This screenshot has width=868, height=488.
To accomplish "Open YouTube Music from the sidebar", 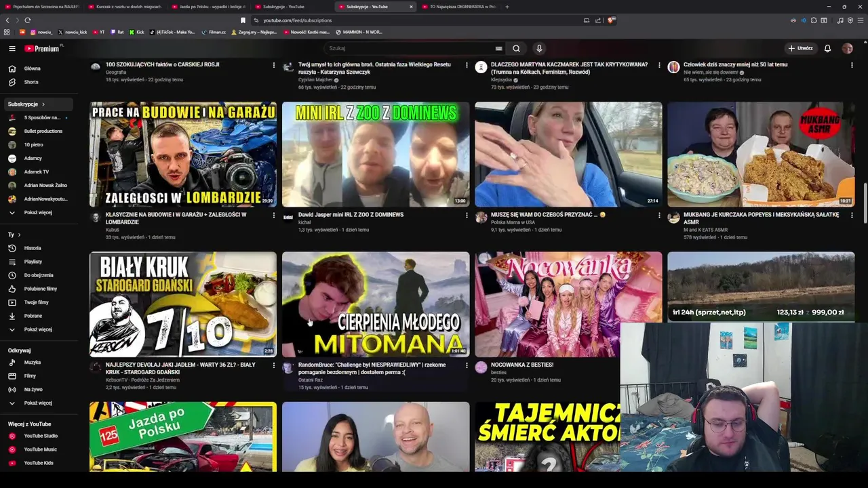I will (37, 449).
